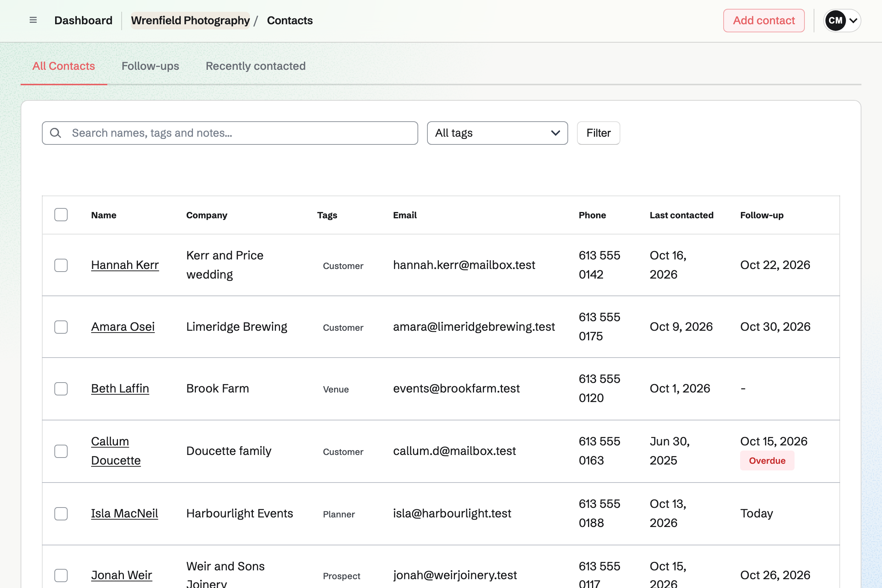This screenshot has width=882, height=588.
Task: Open the All tags dropdown
Action: pos(497,133)
